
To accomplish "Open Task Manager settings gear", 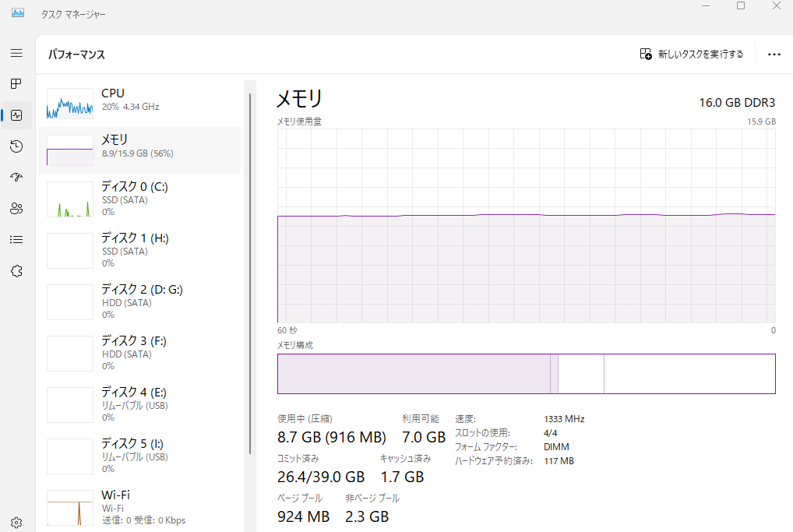I will click(16, 523).
